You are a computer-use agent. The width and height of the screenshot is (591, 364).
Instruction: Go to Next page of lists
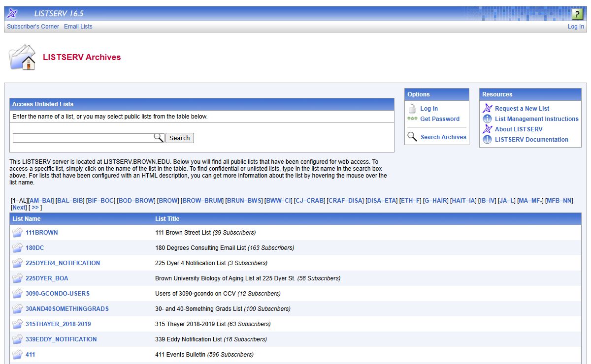coord(19,208)
